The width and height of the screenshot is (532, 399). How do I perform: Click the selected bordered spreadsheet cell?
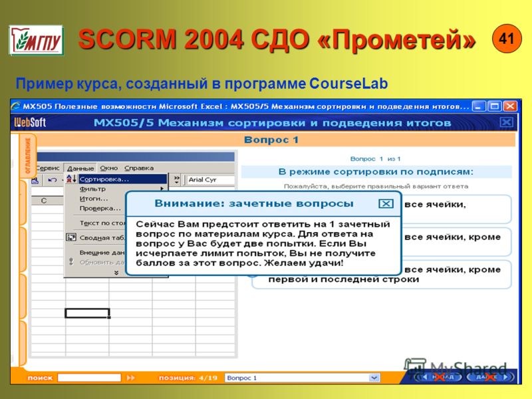click(88, 313)
